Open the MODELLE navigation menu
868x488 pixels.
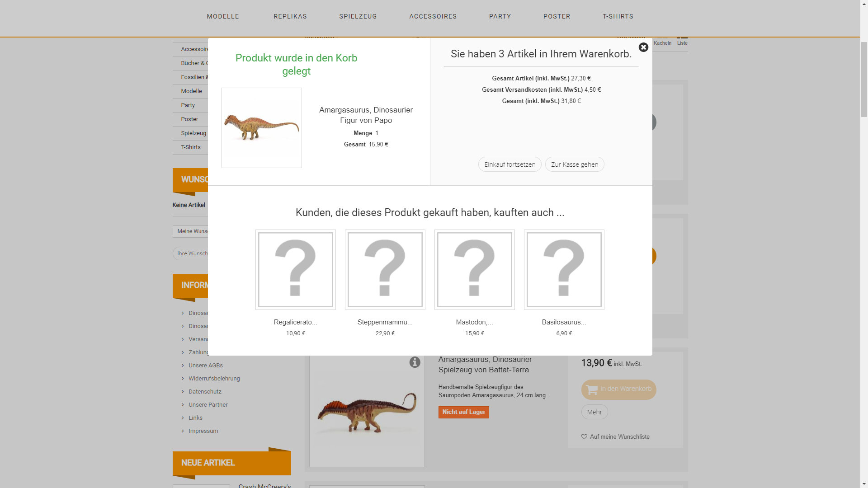223,16
